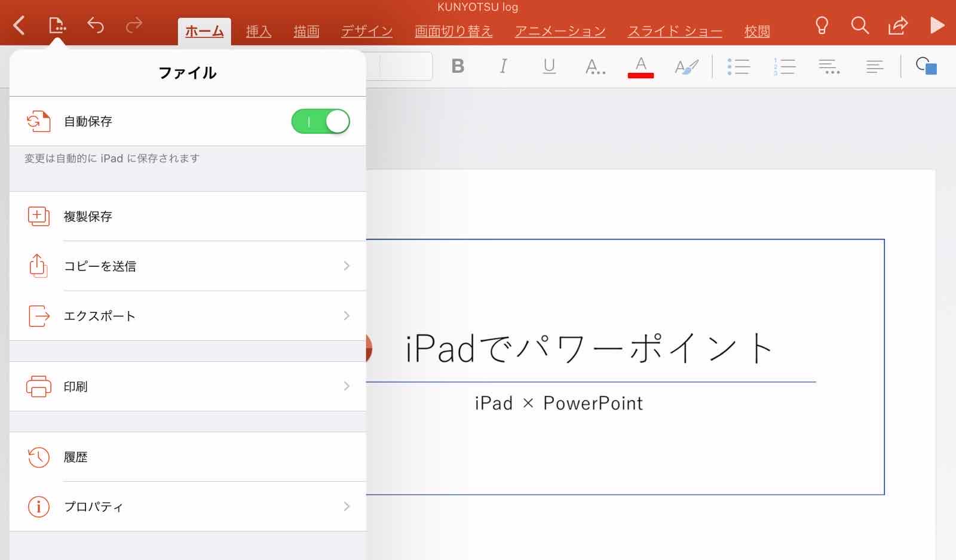Viewport: 956px width, 560px height.
Task: Turn off the 自動保存 switch
Action: [x=320, y=122]
